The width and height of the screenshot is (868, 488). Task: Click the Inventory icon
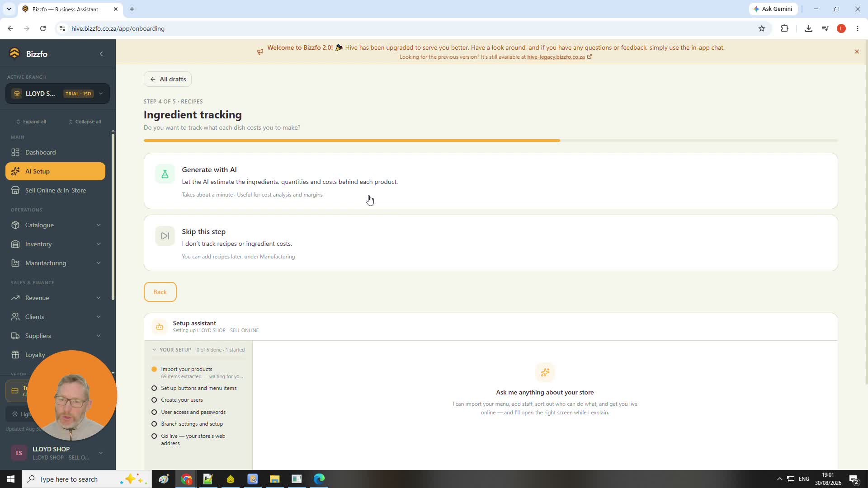[x=15, y=244]
